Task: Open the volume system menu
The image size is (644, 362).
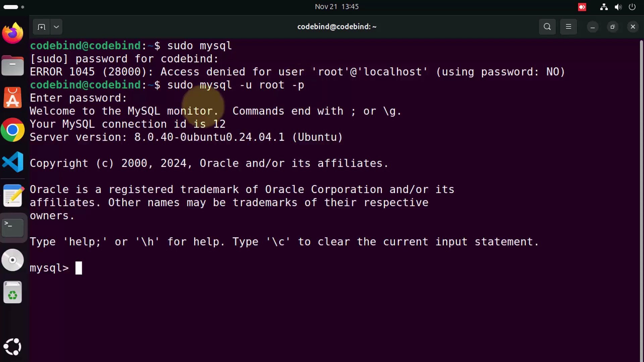Action: click(618, 7)
